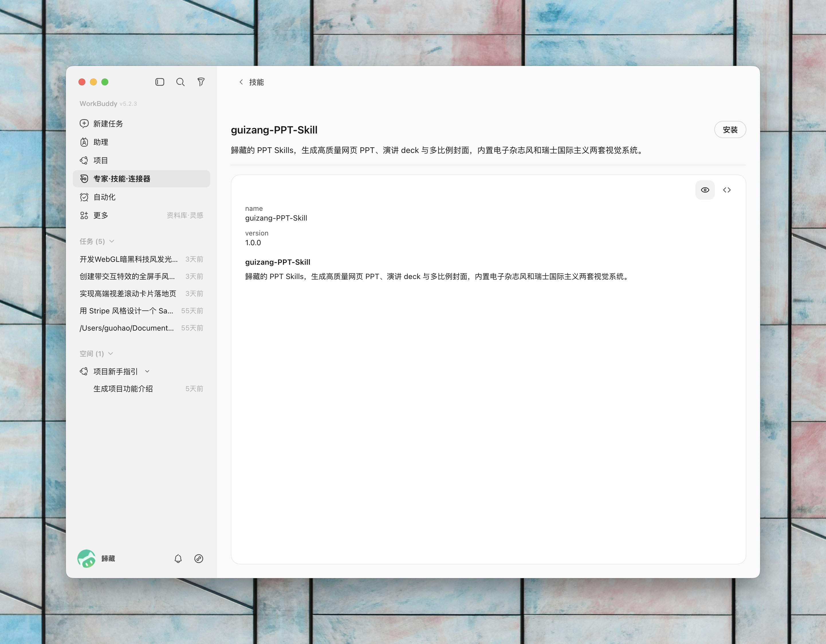The width and height of the screenshot is (826, 644).
Task: Click the guizang-PPT-Skill page title
Action: pyautogui.click(x=274, y=130)
